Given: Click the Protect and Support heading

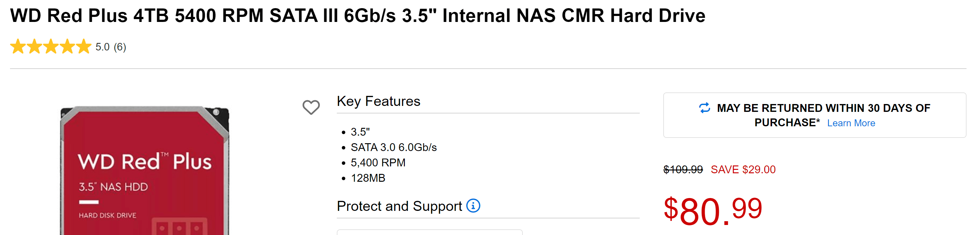Looking at the screenshot, I should coord(399,206).
